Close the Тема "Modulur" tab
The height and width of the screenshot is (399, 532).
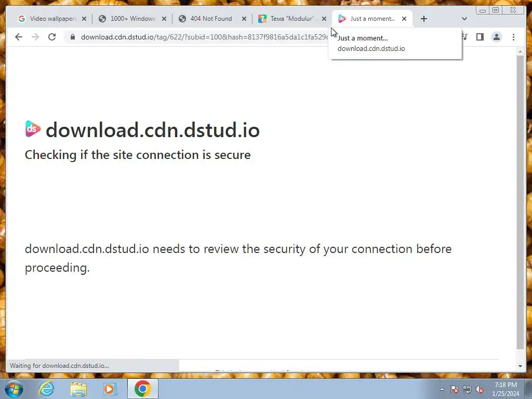(x=324, y=19)
